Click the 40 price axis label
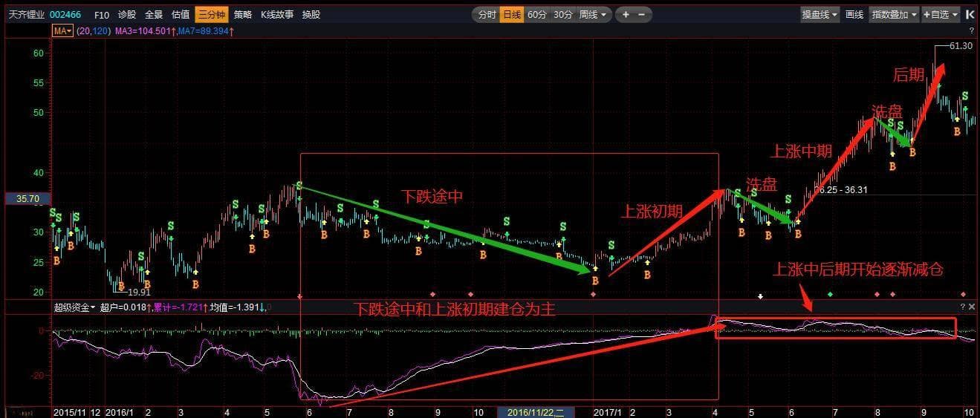Screen dimensions: 980x418 pos(39,173)
